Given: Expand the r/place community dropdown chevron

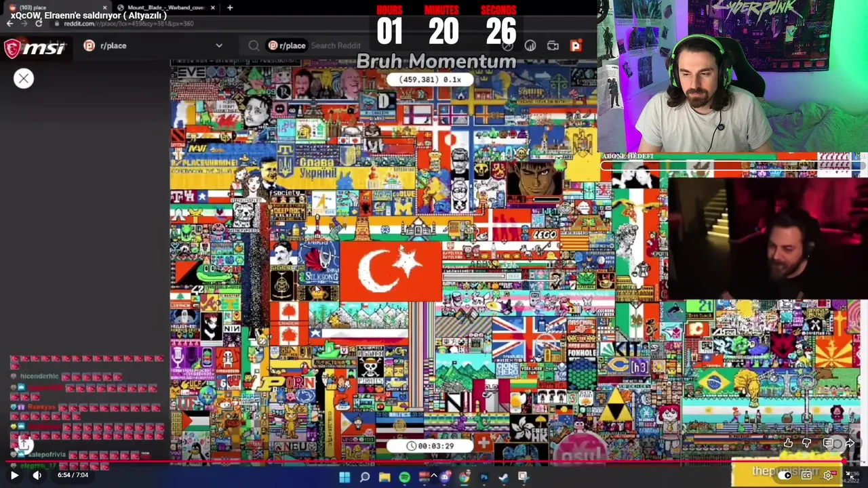Looking at the screenshot, I should coord(219,45).
